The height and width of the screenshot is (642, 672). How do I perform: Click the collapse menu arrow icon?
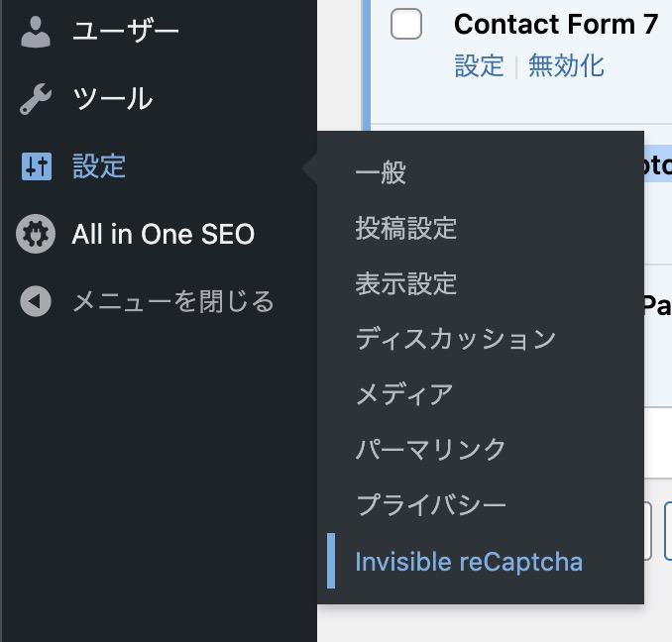click(36, 301)
